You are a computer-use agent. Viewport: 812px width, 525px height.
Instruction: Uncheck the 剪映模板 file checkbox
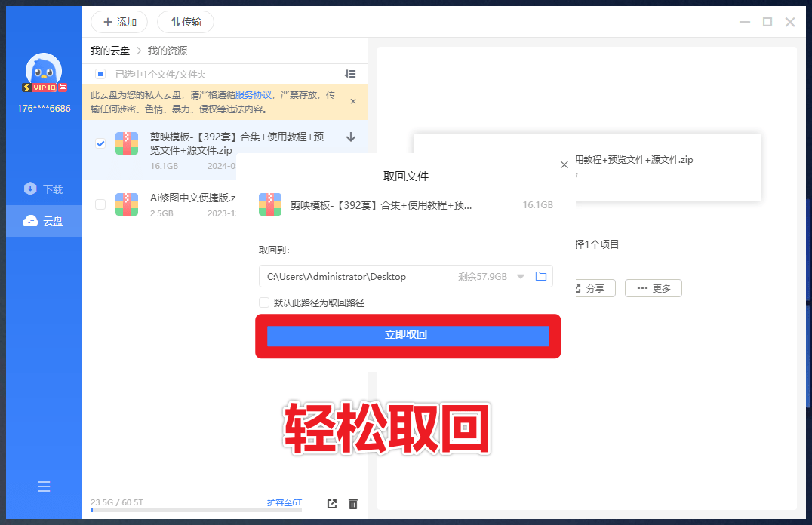tap(100, 143)
